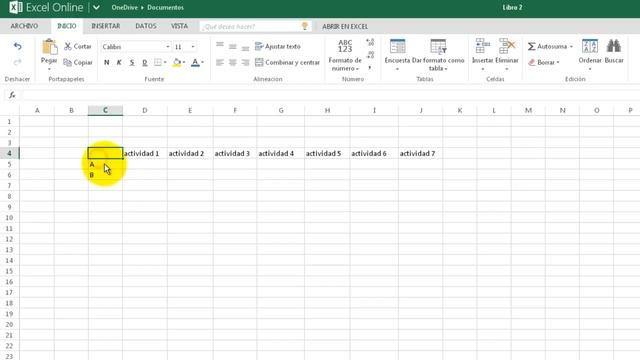Click the formula bar input
Screen dimensions: 640x360
(x=331, y=95)
